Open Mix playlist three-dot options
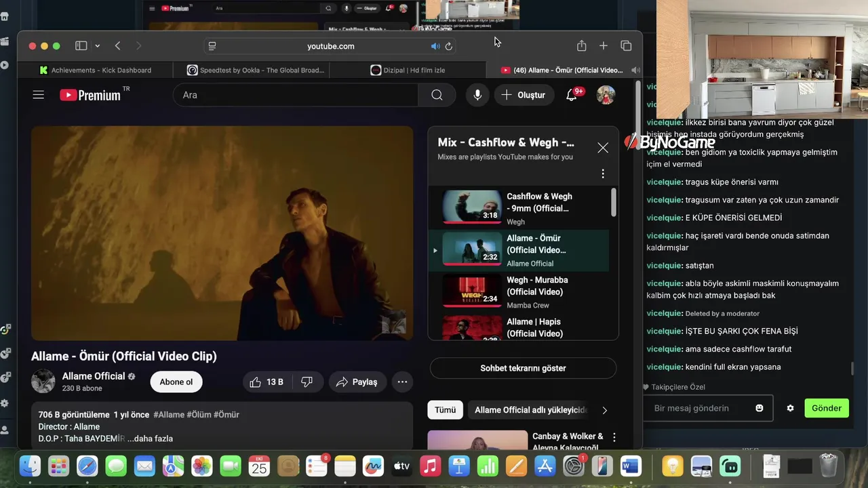Screen dimensions: 868x488 (x=603, y=174)
